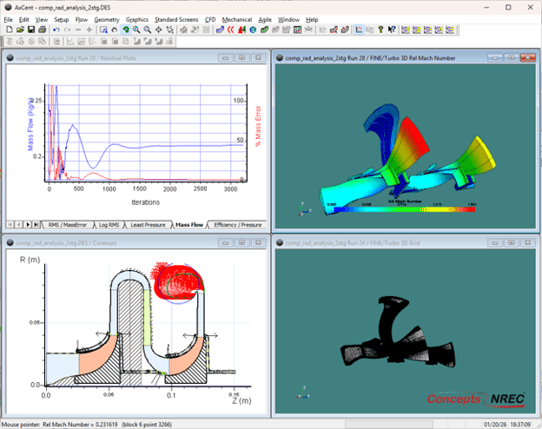Click the yellow question mark help icon
Viewport: 542px width, 429px height.
[x=381, y=30]
